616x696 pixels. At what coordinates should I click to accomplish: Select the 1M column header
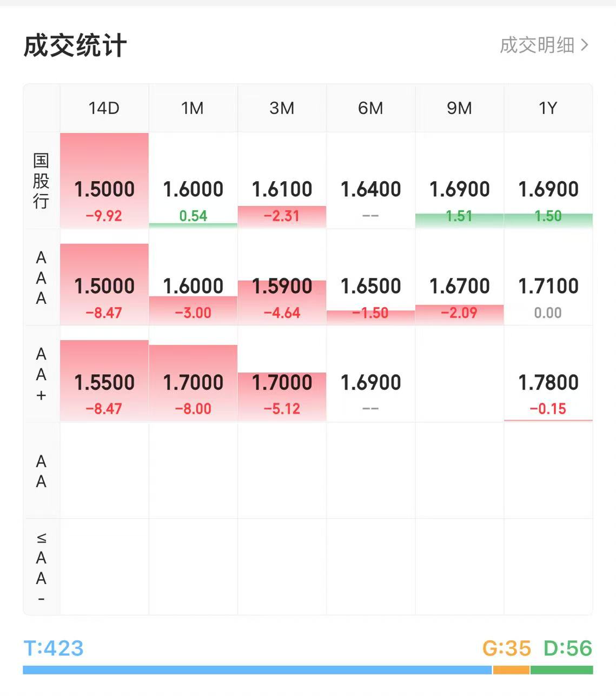(193, 108)
